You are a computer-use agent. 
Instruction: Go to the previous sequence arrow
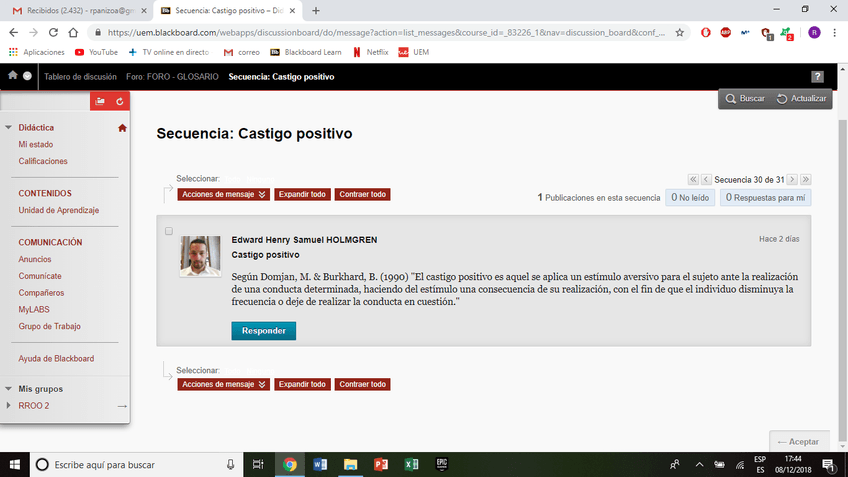(706, 180)
